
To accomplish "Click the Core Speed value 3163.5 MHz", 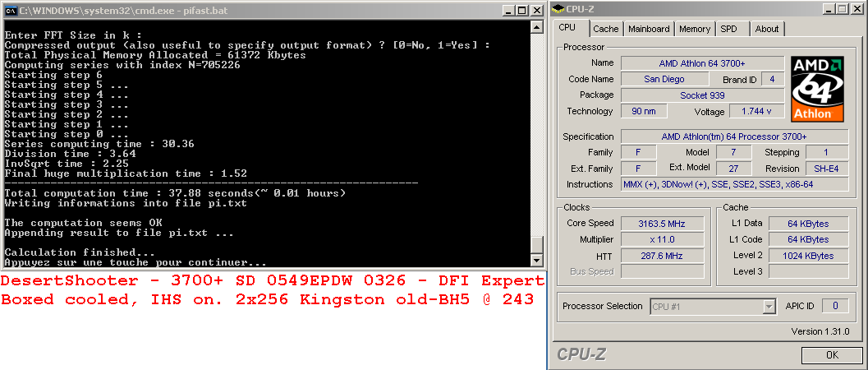I will click(663, 224).
